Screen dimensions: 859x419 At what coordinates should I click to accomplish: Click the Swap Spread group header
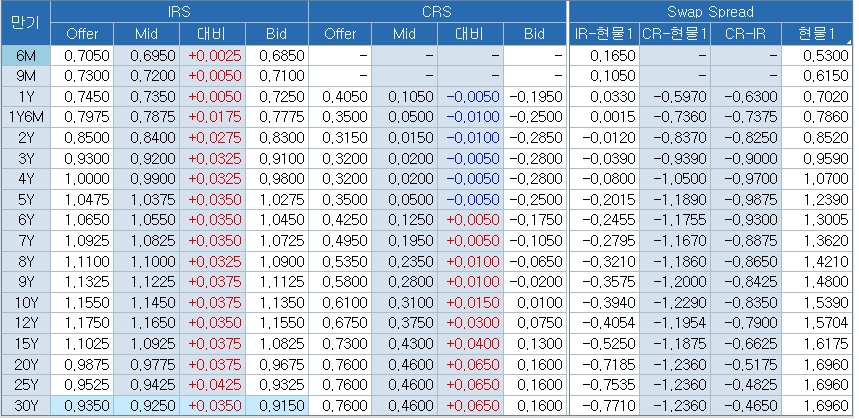[711, 11]
